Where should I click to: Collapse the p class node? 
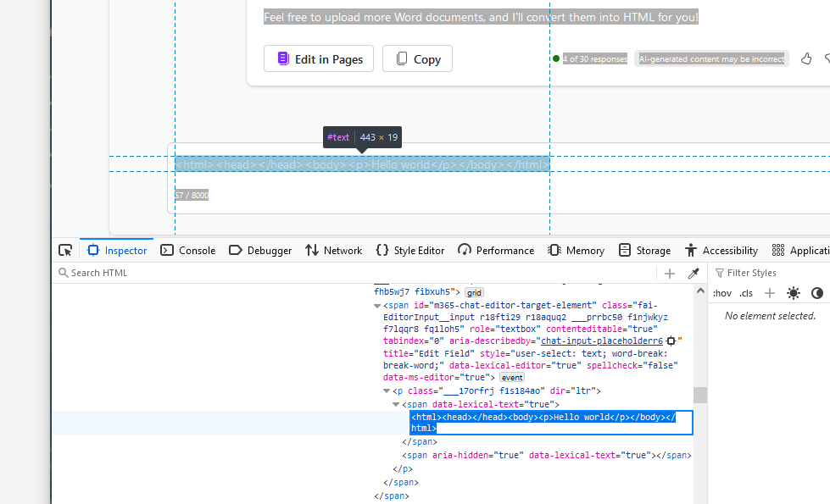387,391
